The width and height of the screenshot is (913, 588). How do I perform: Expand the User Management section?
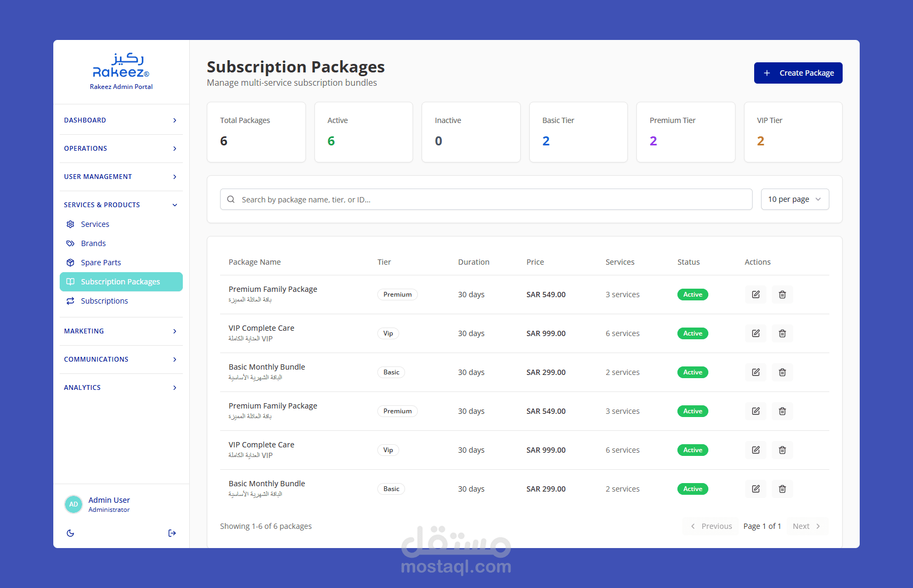click(121, 177)
